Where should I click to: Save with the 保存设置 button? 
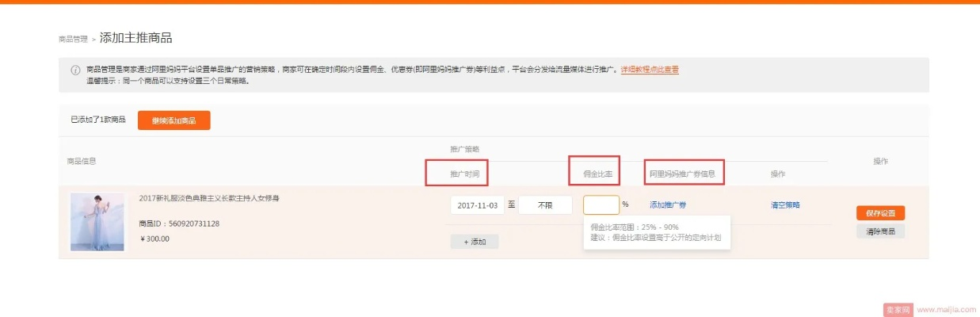point(880,213)
